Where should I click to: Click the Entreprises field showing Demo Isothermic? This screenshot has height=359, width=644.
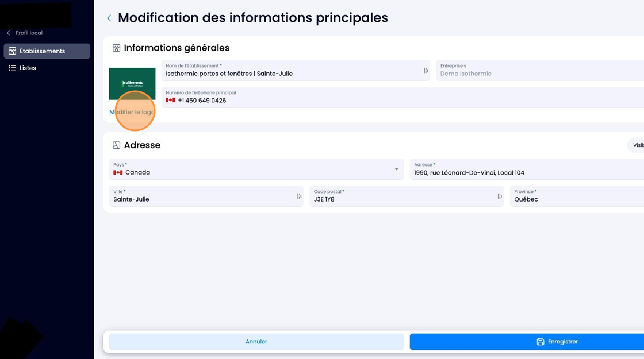click(x=540, y=71)
